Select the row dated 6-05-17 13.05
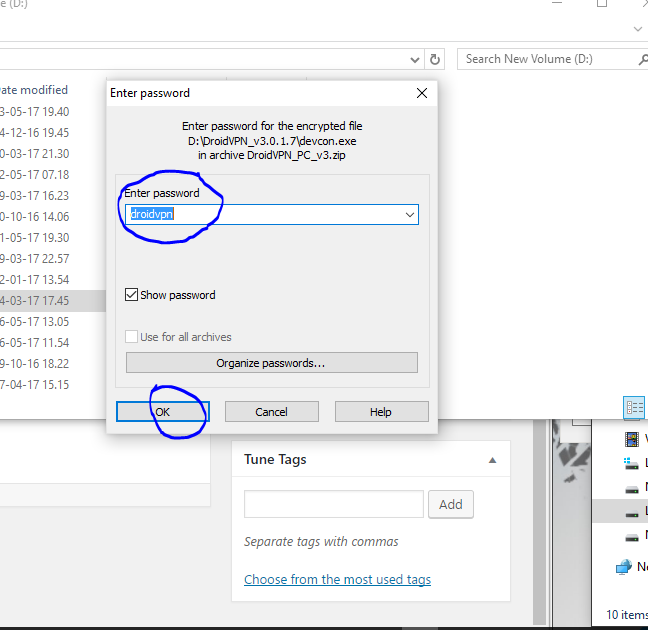 click(x=35, y=322)
